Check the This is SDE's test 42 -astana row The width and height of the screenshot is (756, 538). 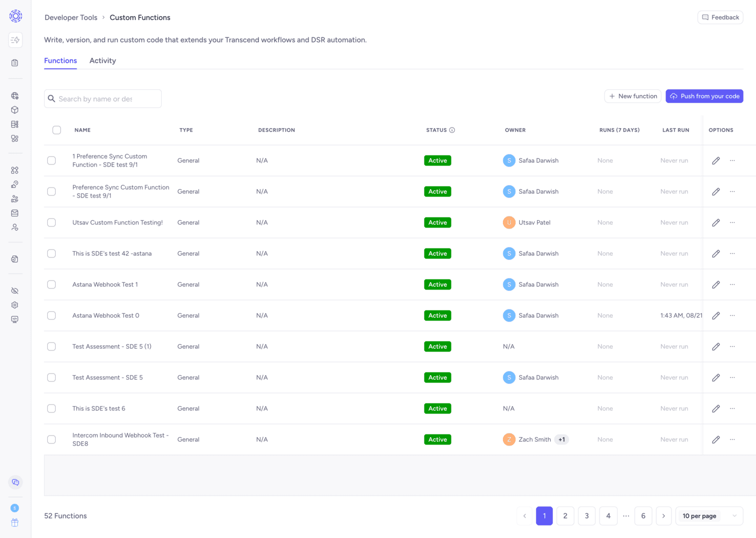pos(51,254)
